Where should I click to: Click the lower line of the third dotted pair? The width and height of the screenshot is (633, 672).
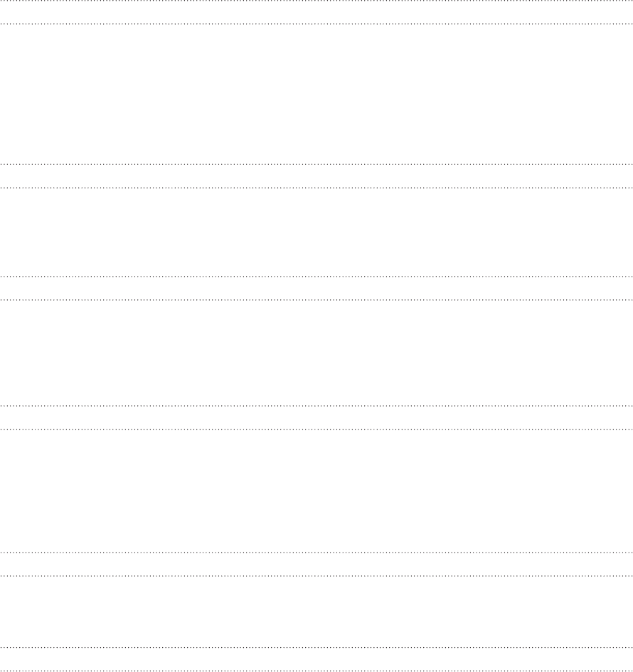point(316,299)
